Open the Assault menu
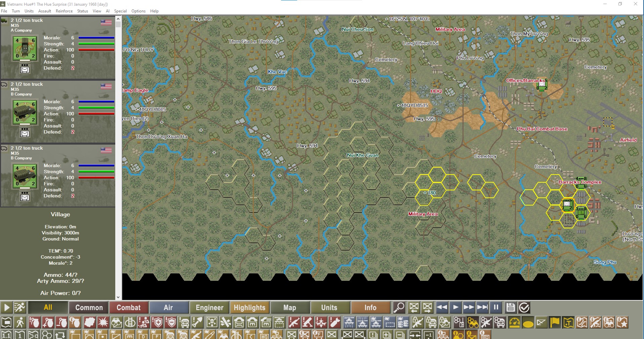 (45, 11)
